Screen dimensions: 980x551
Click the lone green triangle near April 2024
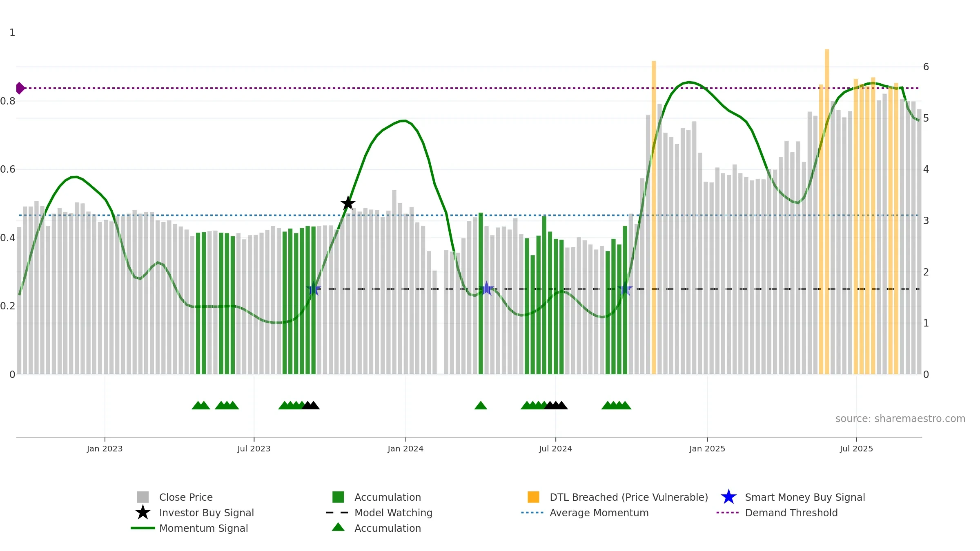pyautogui.click(x=481, y=405)
